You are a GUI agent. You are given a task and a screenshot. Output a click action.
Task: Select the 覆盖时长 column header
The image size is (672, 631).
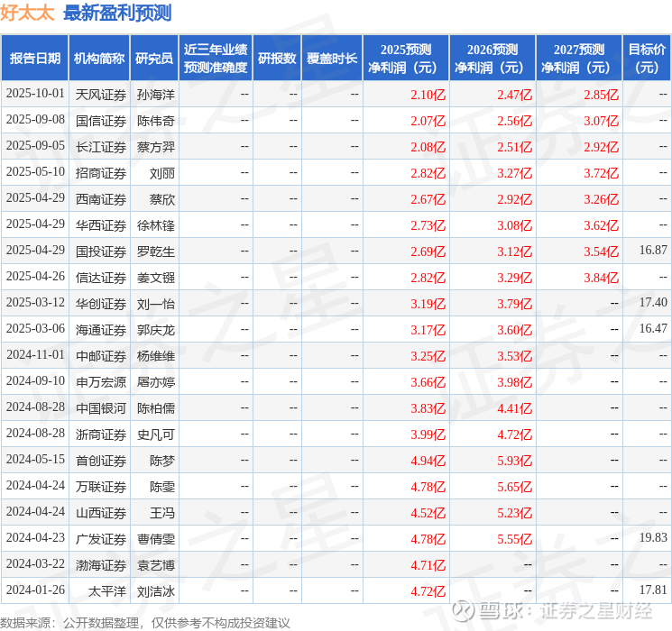[x=332, y=59]
